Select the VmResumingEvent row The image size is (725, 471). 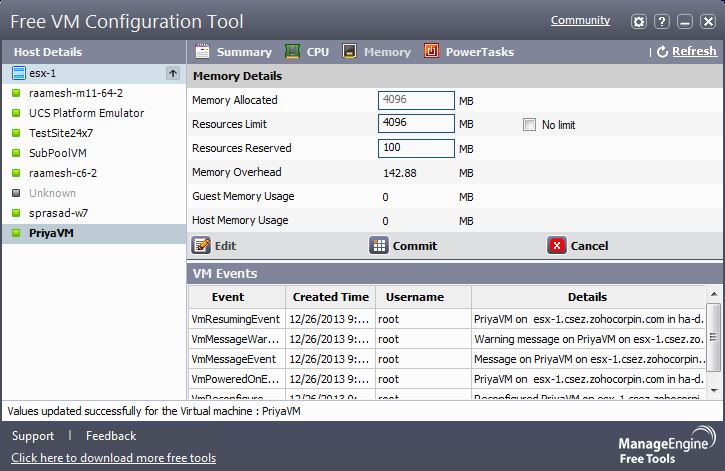point(447,319)
